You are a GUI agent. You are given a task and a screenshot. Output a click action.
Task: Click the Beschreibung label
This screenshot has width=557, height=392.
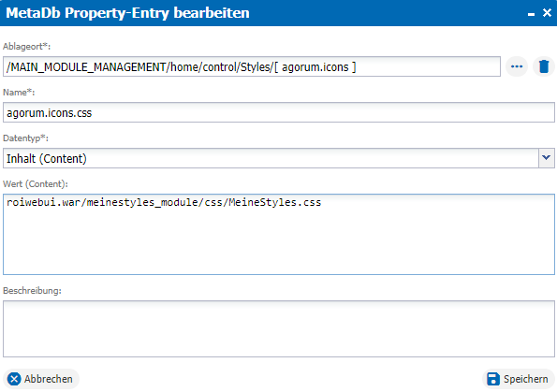[x=32, y=290]
